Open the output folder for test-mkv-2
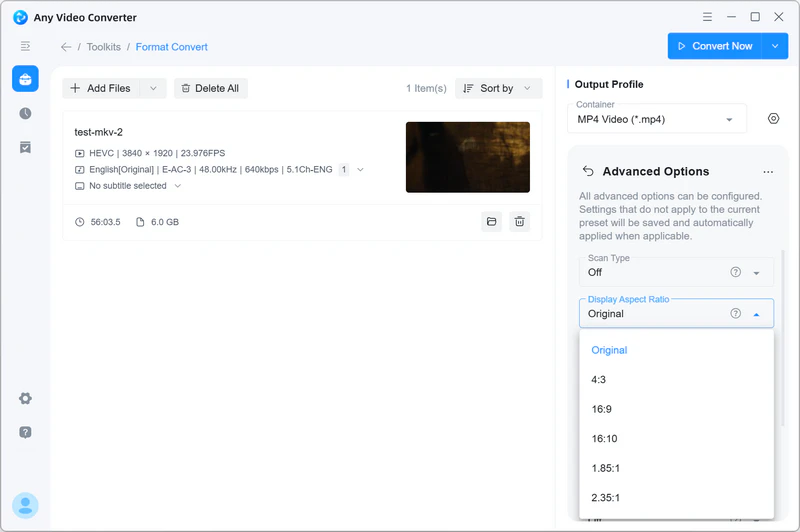Screen dimensions: 800x532 click(x=491, y=221)
